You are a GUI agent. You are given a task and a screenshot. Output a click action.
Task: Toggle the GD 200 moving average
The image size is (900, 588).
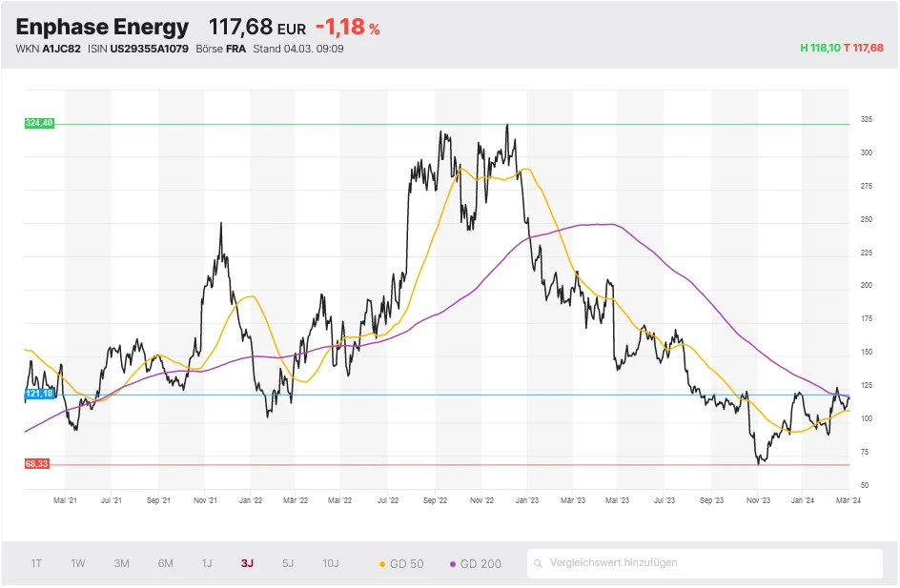(x=474, y=564)
